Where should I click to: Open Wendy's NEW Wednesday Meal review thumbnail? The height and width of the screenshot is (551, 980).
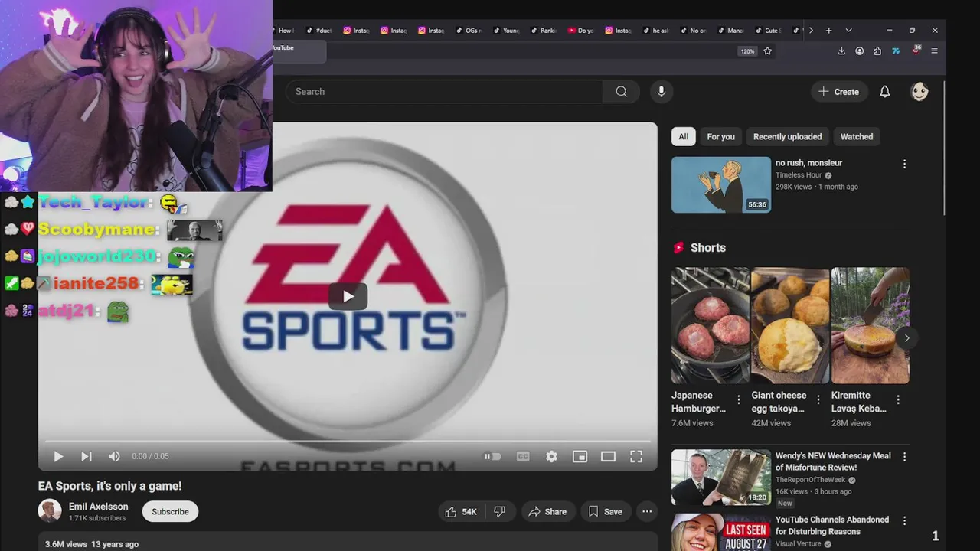(x=721, y=478)
